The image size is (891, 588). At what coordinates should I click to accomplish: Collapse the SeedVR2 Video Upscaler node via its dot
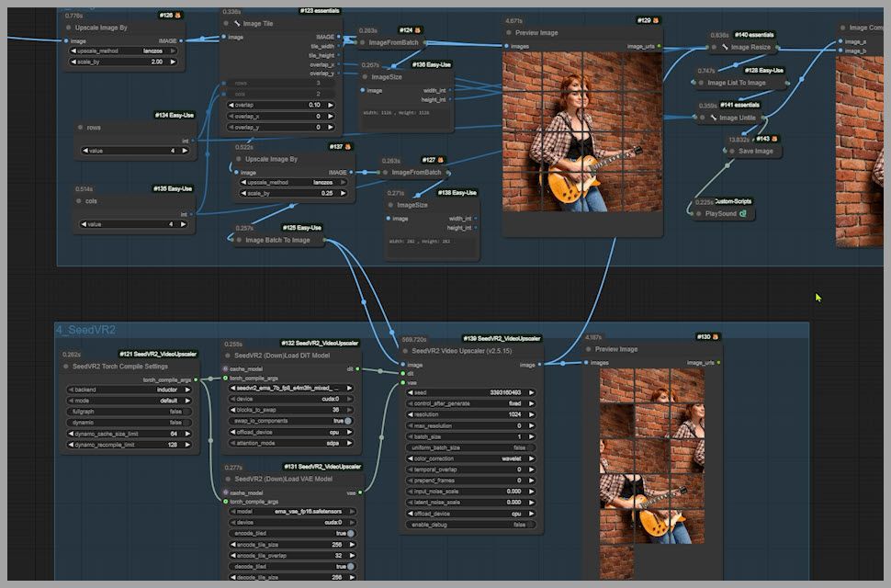(x=405, y=351)
